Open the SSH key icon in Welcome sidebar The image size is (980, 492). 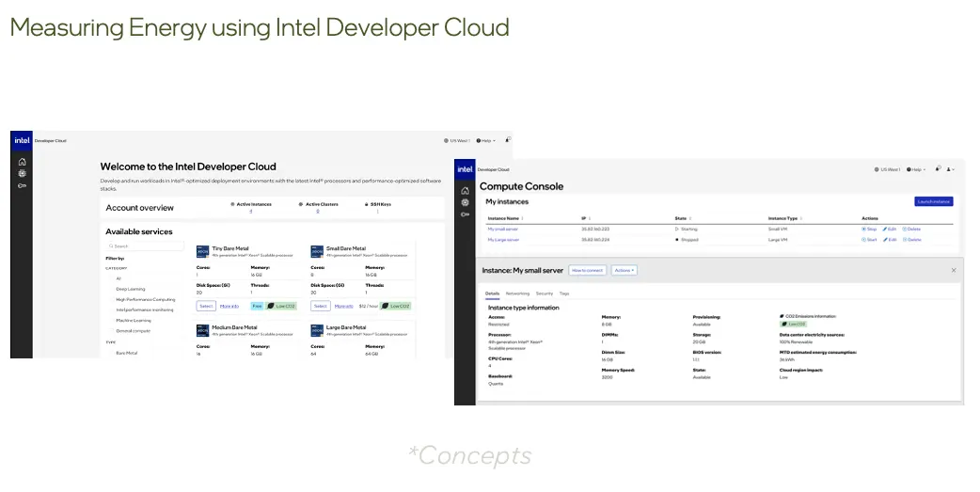tap(22, 185)
